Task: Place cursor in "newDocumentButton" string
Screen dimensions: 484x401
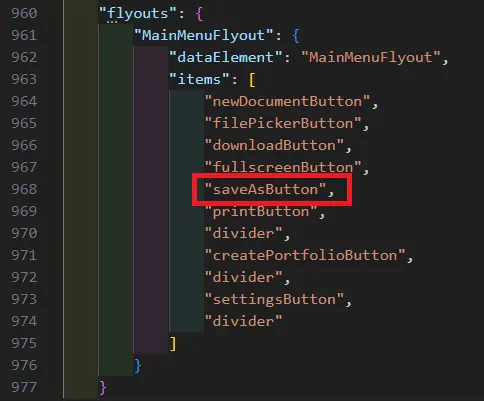Action: pos(287,101)
